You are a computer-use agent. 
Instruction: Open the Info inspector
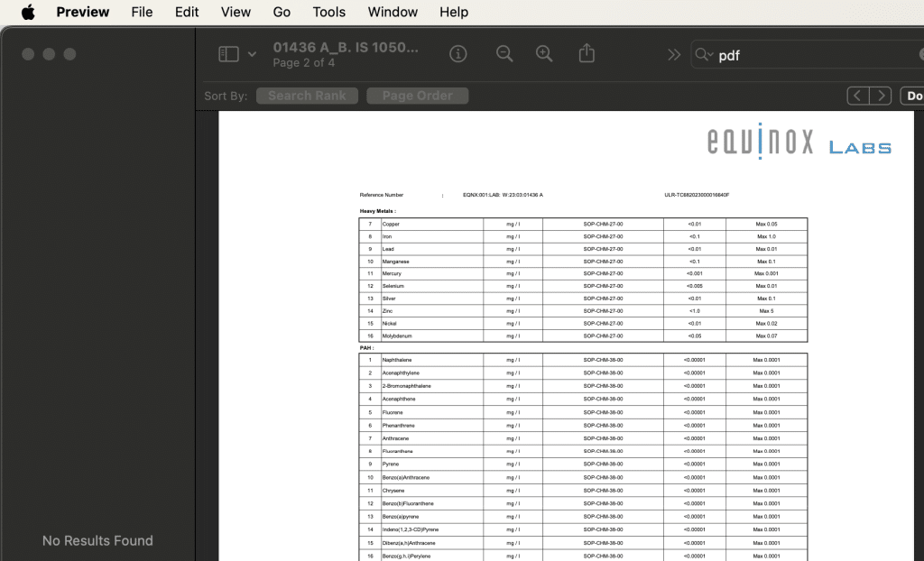pyautogui.click(x=458, y=53)
